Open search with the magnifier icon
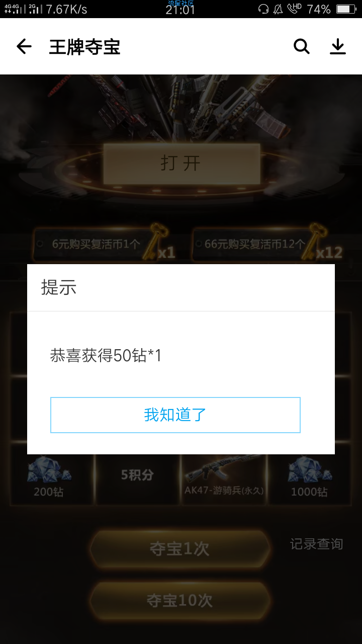The image size is (362, 644). [x=302, y=46]
